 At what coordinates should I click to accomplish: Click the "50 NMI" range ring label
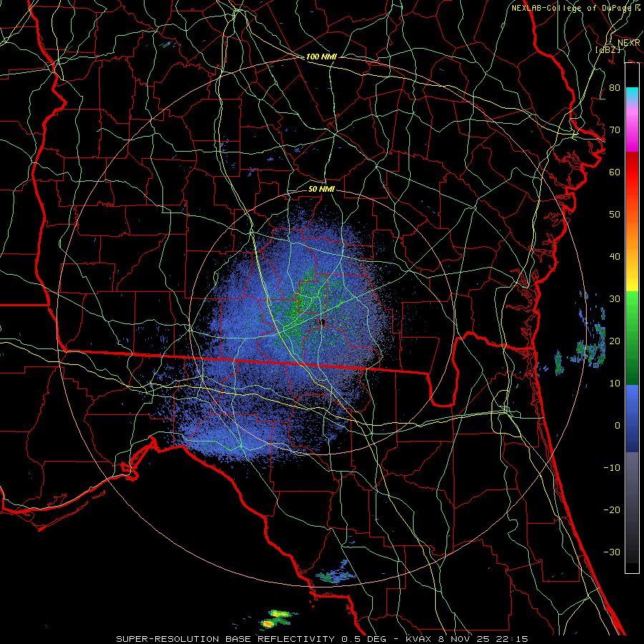pyautogui.click(x=321, y=189)
